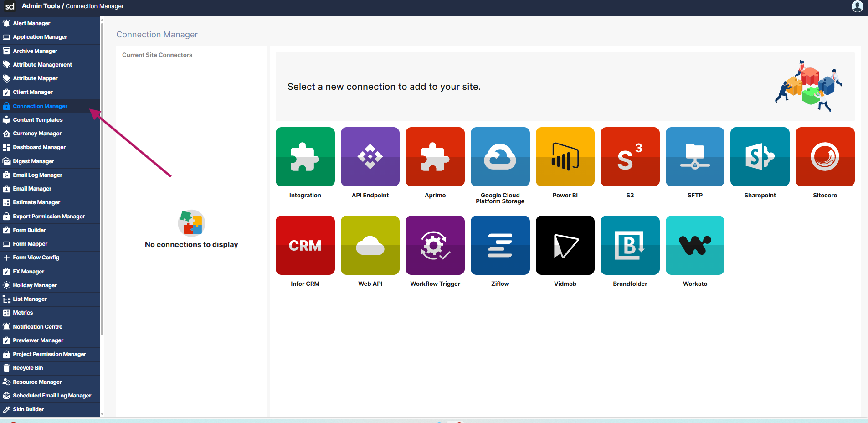This screenshot has height=423, width=868.
Task: Select the Power BI connector tile
Action: pos(565,157)
